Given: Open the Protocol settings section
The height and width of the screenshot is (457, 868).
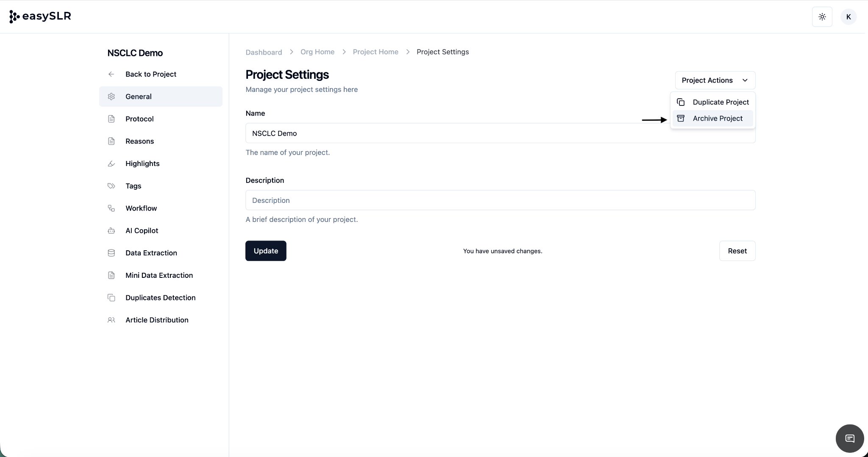Looking at the screenshot, I should (x=139, y=119).
